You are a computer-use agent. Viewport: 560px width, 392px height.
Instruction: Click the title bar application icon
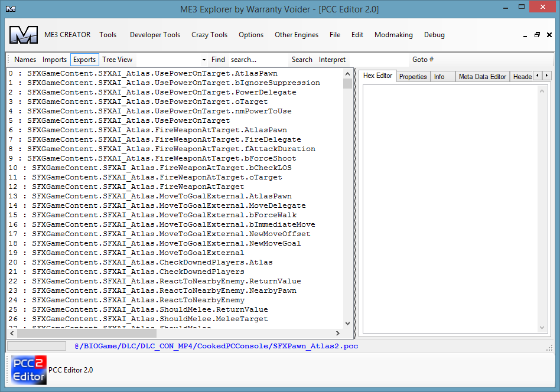[10, 9]
